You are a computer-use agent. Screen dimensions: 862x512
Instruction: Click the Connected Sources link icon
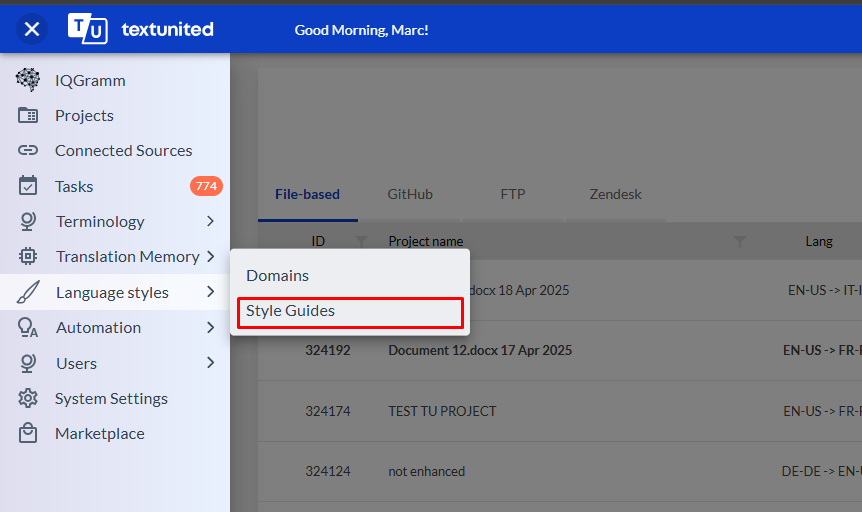27,150
